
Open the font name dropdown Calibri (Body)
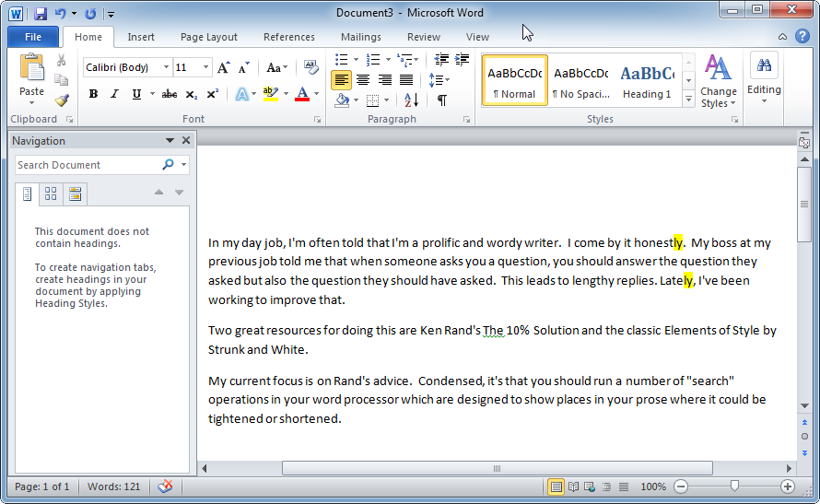pos(166,67)
